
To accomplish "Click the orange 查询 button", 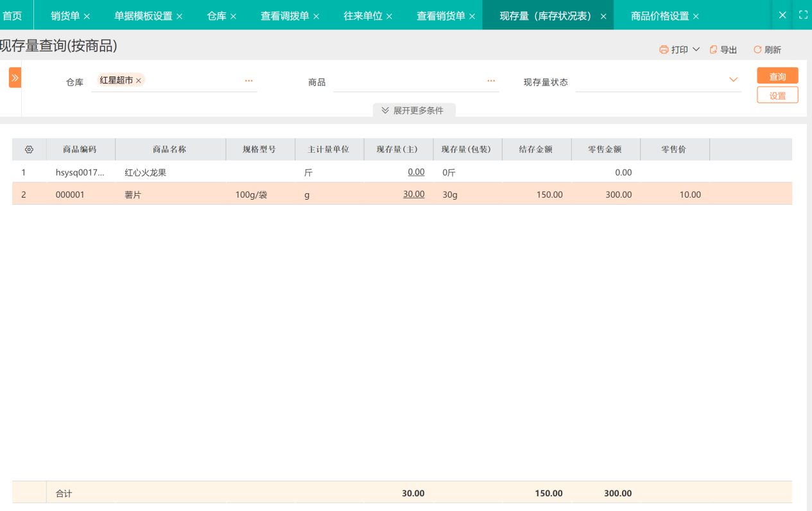I will [777, 76].
